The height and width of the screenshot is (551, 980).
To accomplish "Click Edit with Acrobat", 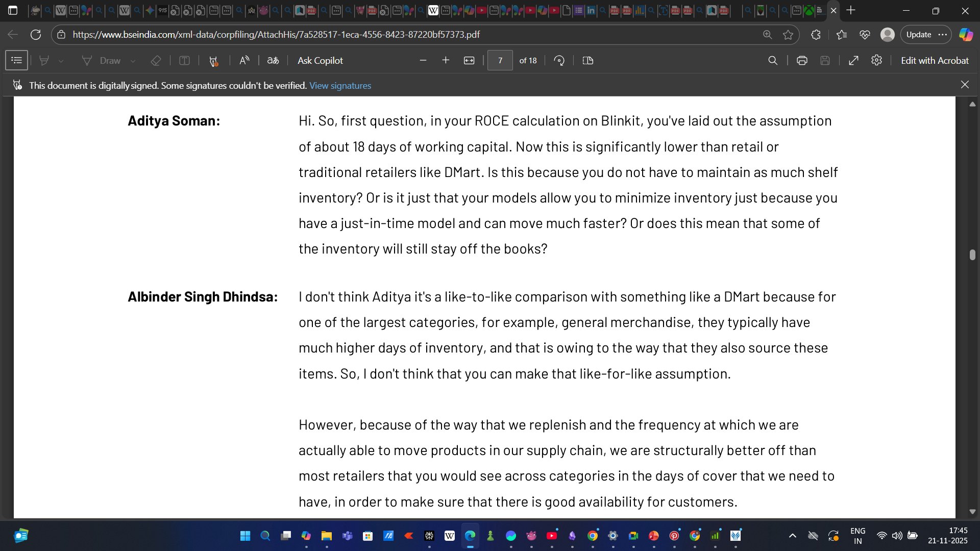I will tap(935, 60).
